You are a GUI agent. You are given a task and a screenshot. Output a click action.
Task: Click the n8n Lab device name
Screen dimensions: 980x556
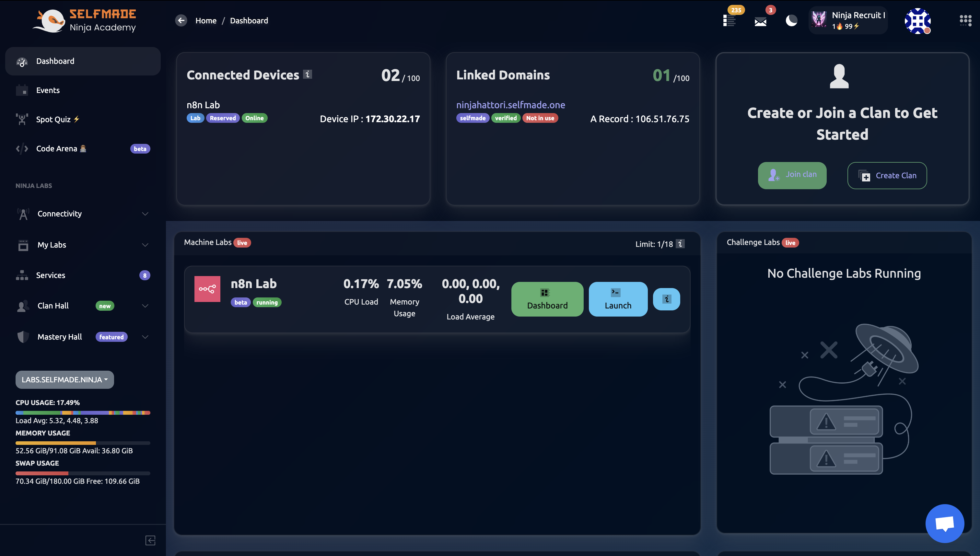(203, 105)
